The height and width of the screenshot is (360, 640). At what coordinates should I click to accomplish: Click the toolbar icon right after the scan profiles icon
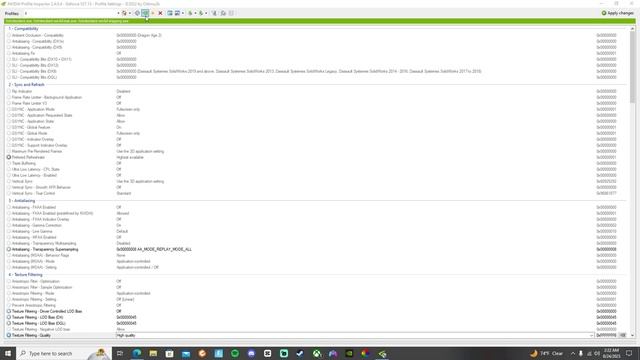click(223, 13)
